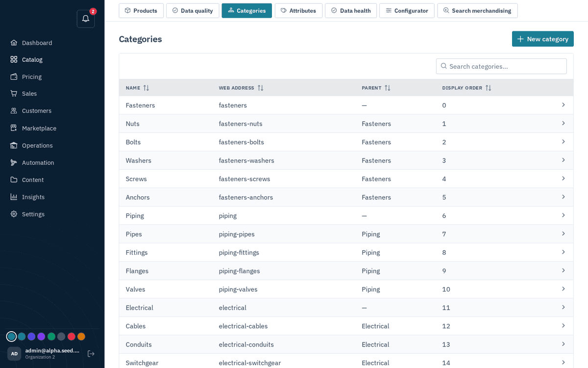Click the Catalog grid icon

click(14, 59)
